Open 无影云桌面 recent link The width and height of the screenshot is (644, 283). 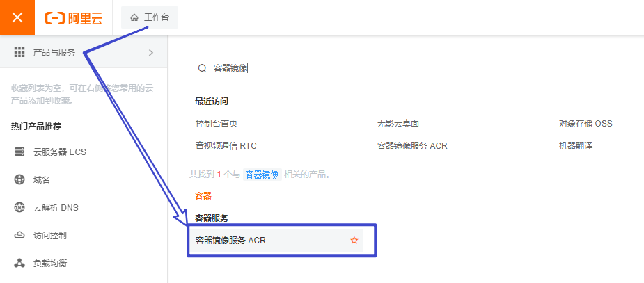click(398, 123)
